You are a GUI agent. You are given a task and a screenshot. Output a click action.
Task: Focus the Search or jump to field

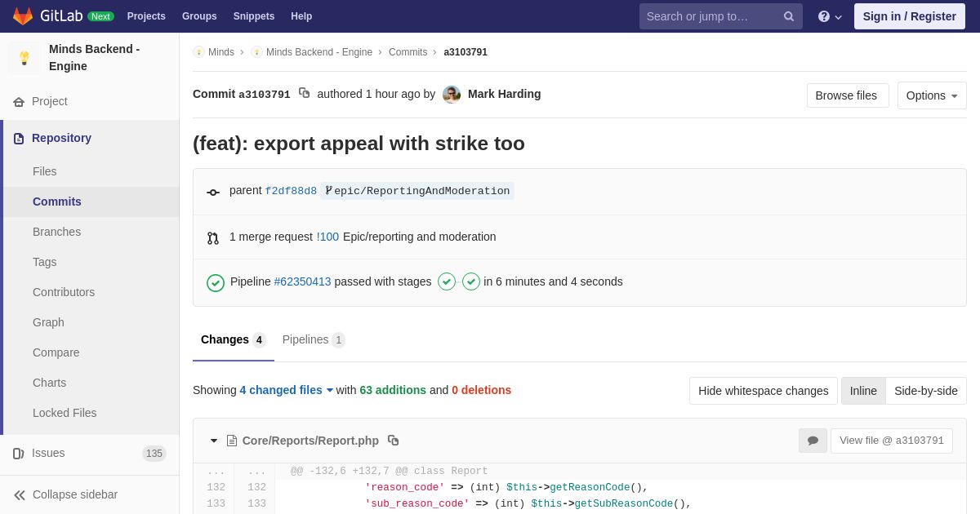pyautogui.click(x=710, y=16)
